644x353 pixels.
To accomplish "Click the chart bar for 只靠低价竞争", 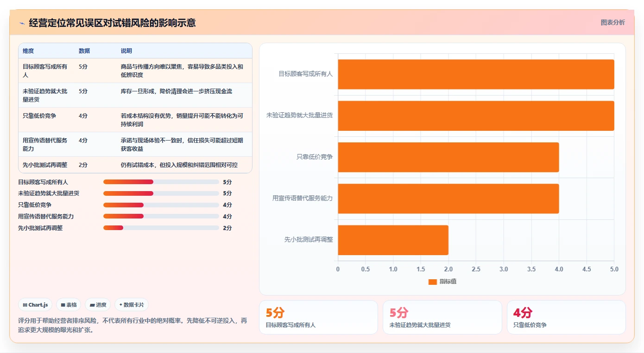I will 448,157.
